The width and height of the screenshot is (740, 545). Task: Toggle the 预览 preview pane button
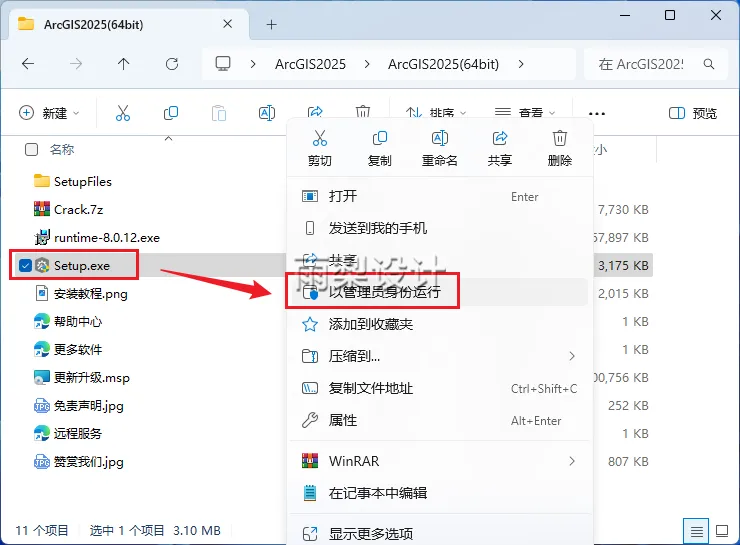pos(693,113)
